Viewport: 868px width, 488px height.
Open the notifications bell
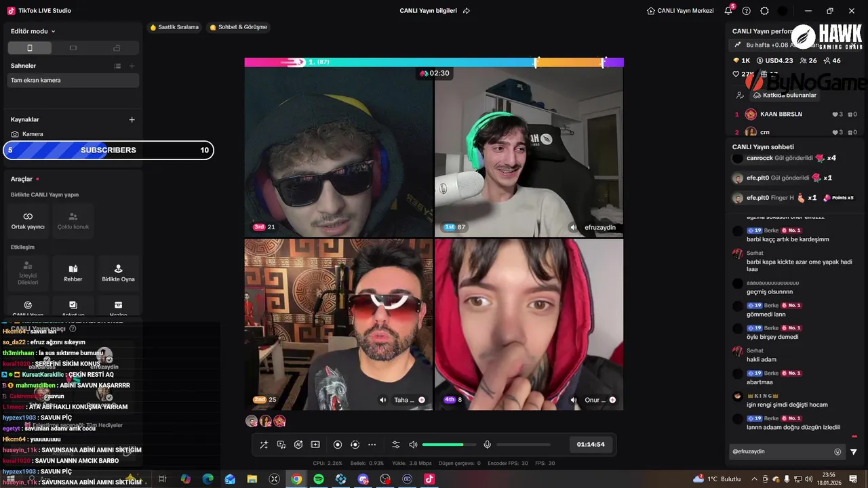click(x=728, y=11)
